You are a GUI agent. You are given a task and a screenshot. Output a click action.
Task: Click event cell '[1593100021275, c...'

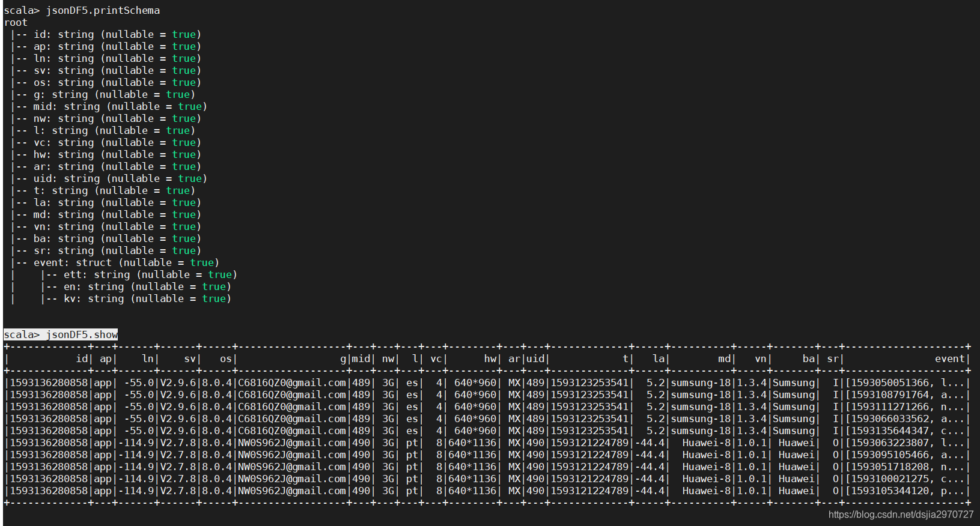[x=905, y=479]
